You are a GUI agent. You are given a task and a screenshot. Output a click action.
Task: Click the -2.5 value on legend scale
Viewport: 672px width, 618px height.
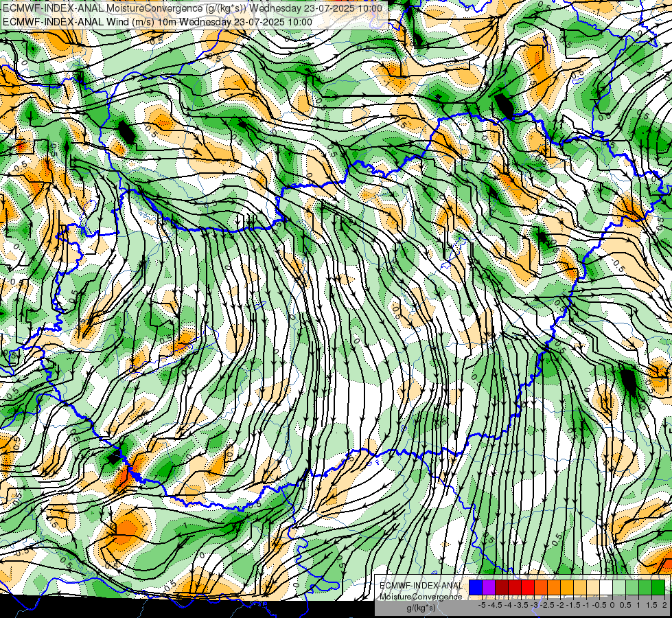click(x=547, y=605)
